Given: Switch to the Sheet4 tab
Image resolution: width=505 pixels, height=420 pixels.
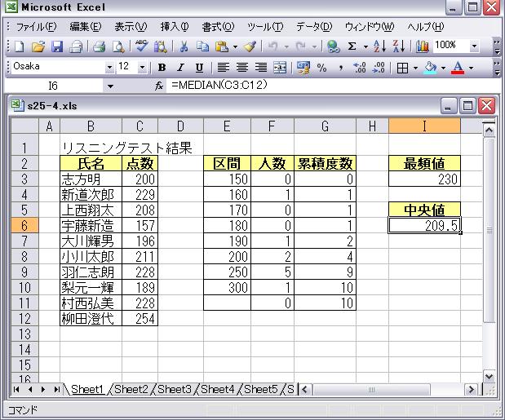Looking at the screenshot, I should coord(217,390).
